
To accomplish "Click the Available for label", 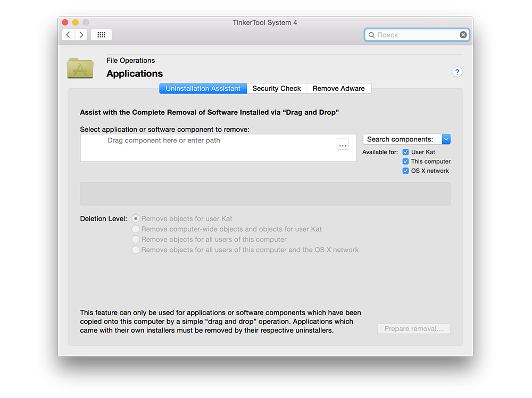I will tap(380, 152).
